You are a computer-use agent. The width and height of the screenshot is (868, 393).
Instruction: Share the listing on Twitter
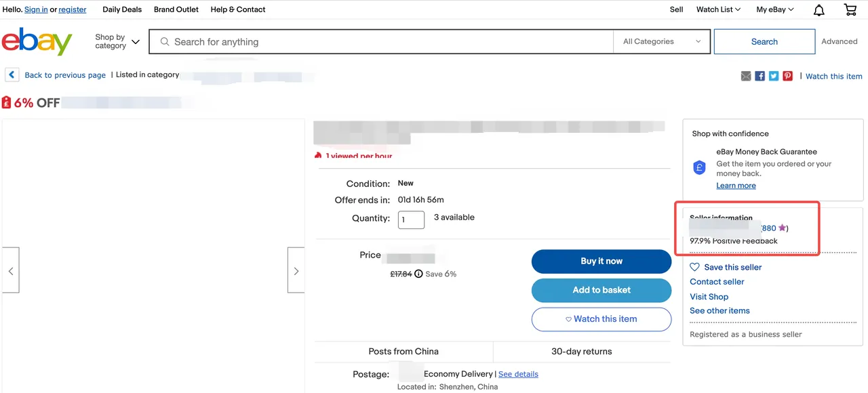coord(774,76)
